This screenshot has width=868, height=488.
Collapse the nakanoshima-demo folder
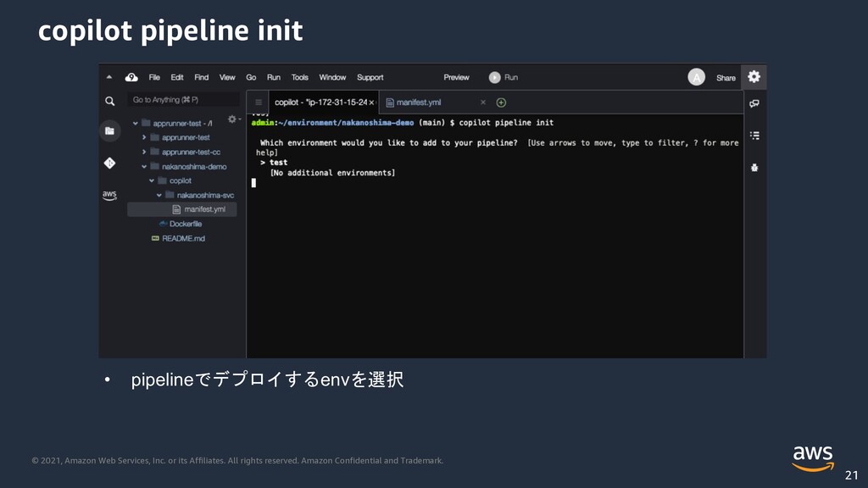click(x=144, y=167)
